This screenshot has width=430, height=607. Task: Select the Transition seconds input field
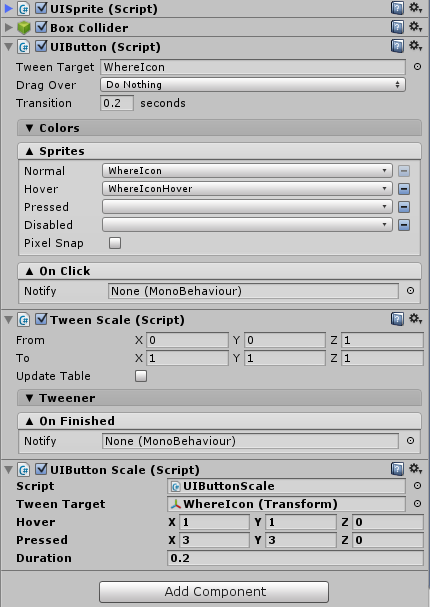click(x=117, y=103)
